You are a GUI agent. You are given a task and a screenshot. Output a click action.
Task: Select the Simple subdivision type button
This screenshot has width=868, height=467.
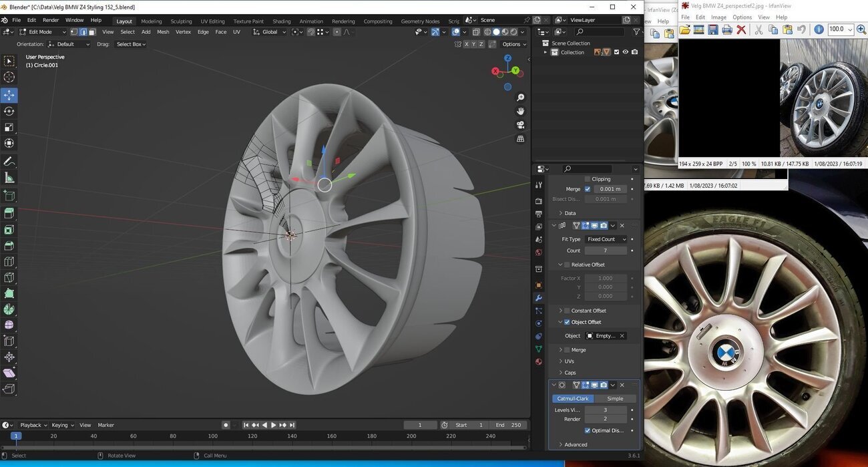point(615,398)
